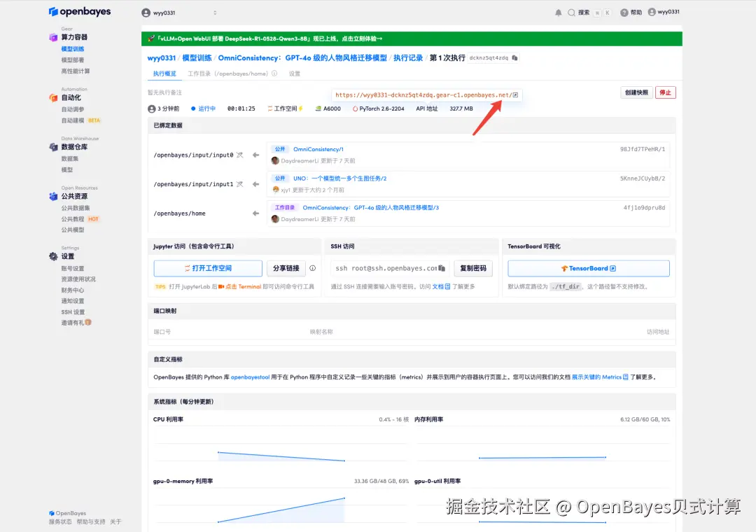The width and height of the screenshot is (756, 532).
Task: Click the 创建快照 button
Action: click(636, 92)
